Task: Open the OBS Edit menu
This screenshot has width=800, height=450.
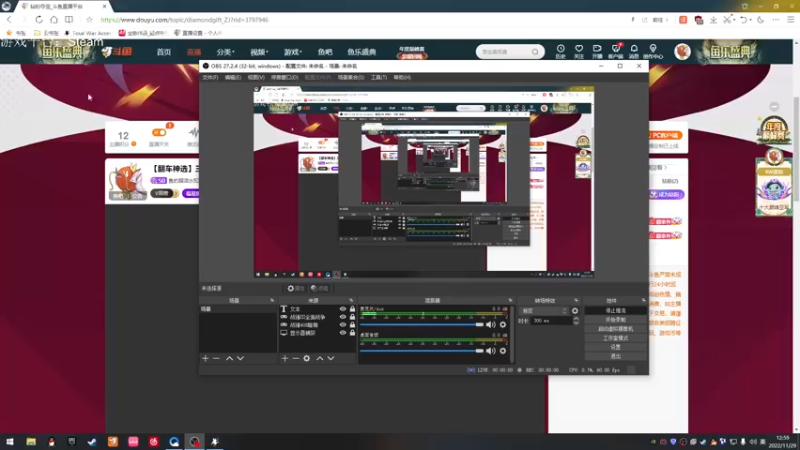Action: (233, 78)
